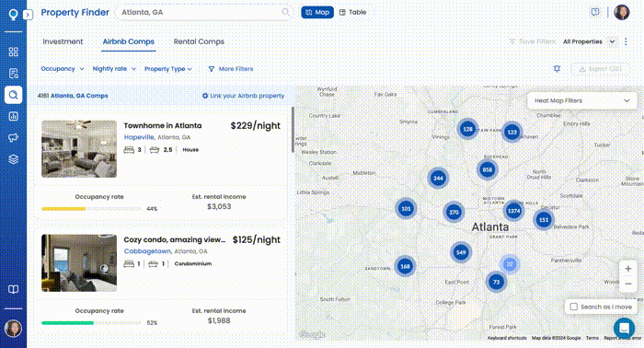Open the Cozy condo listing photo
This screenshot has width=644, height=348.
79,263
